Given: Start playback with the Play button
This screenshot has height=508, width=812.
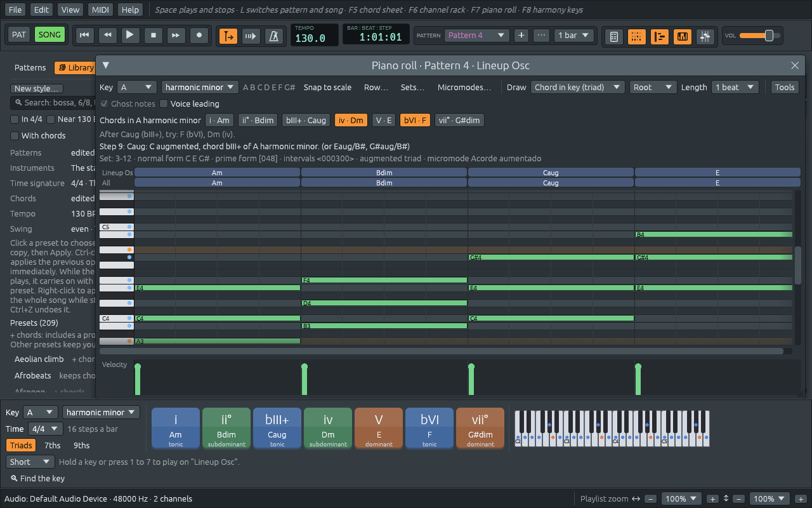Looking at the screenshot, I should coord(130,36).
